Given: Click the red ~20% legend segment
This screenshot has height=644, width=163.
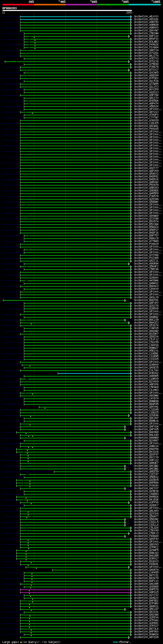Looking at the screenshot, I should pyautogui.click(x=18, y=5).
